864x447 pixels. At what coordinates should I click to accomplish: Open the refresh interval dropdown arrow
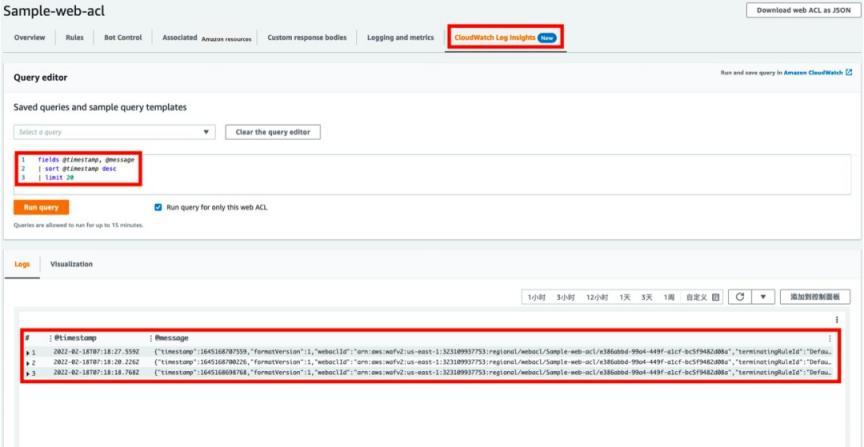pyautogui.click(x=763, y=297)
